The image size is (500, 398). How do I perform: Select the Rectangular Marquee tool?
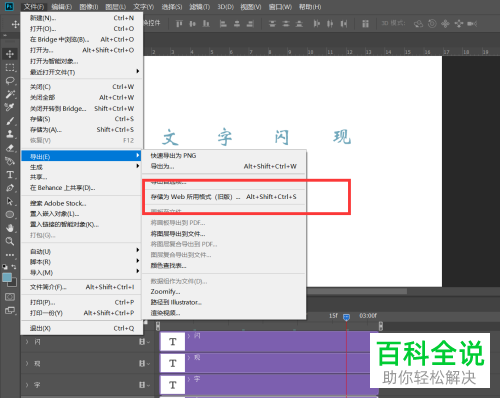click(10, 67)
